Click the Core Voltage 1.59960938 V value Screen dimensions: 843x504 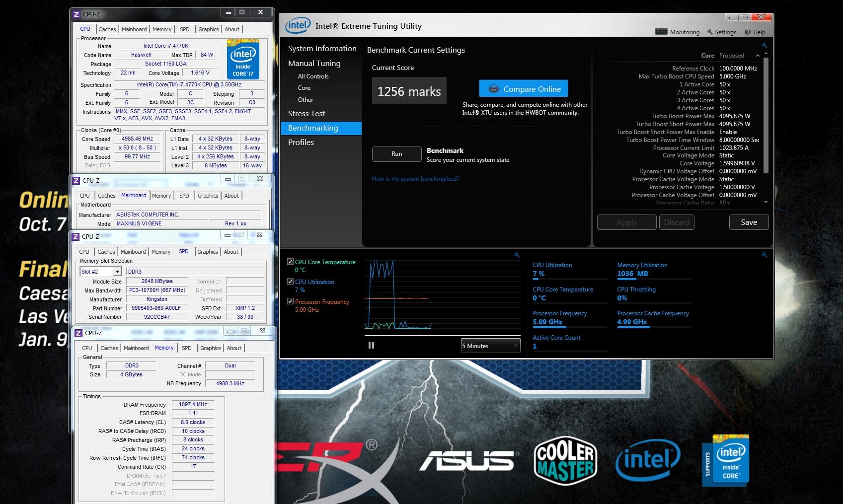[737, 163]
